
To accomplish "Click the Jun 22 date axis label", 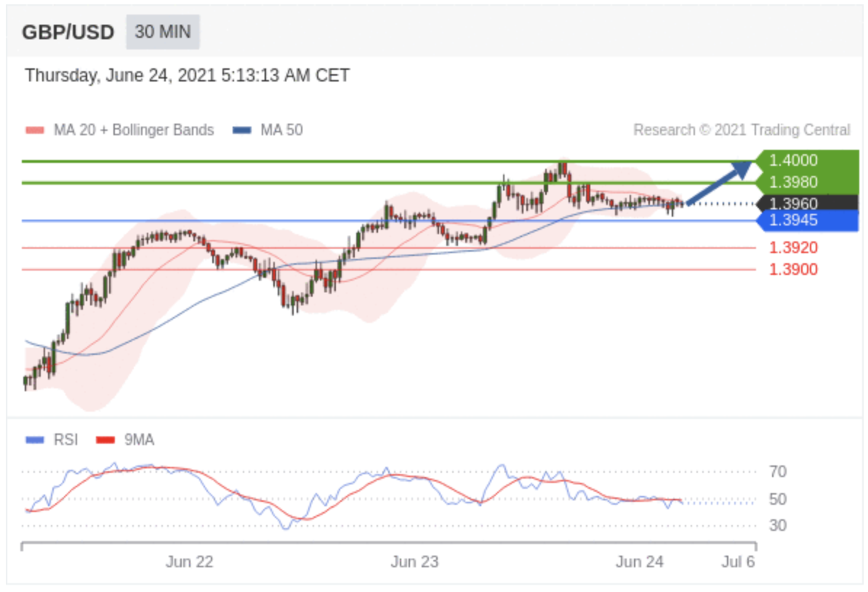I will tap(189, 562).
